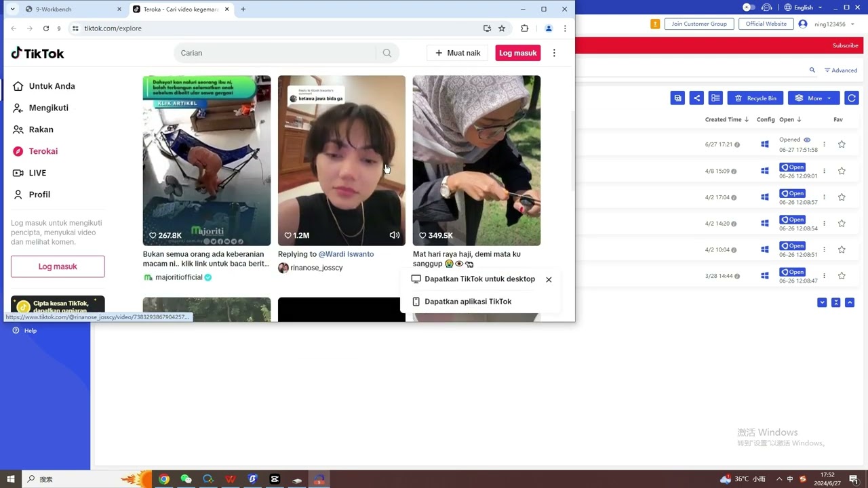Screen dimensions: 868x488
Task: Open the majoritiofficial profile link
Action: pos(178,277)
